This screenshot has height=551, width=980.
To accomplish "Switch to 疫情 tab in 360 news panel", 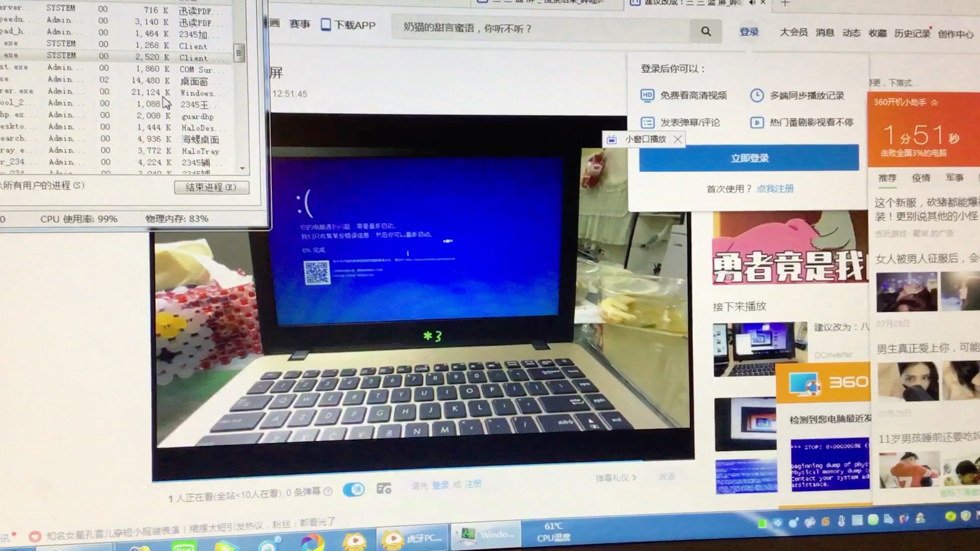I will (921, 178).
